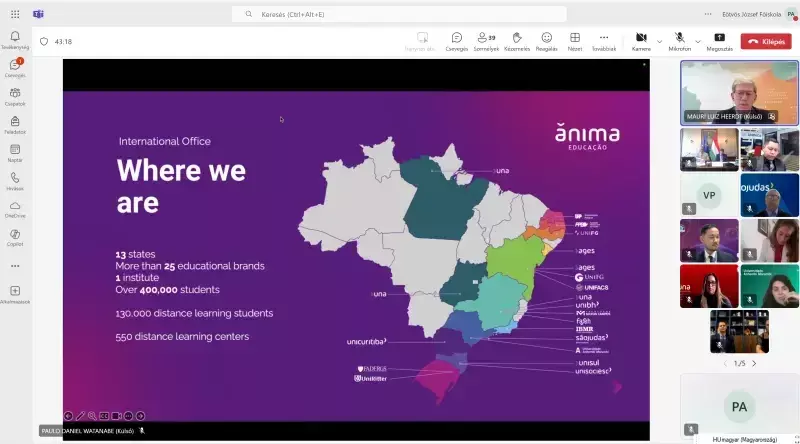The image size is (800, 444).
Task: Open meeting chat via Csevegés toolbar button
Action: 457,42
